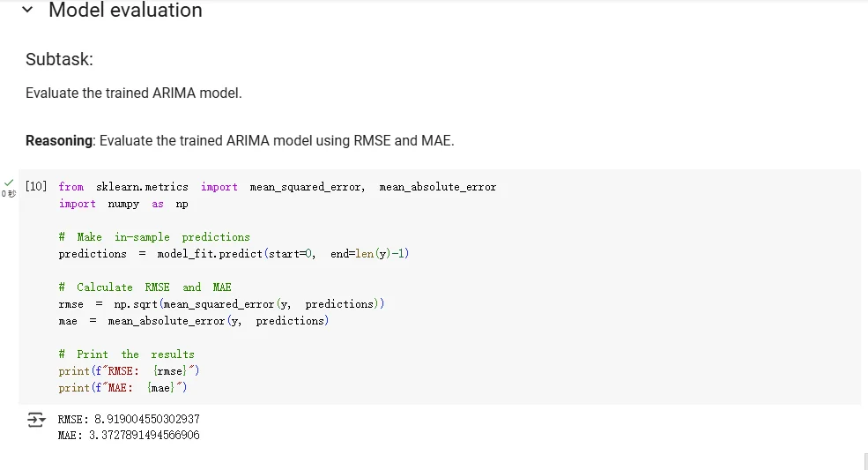Click the "# Print the results" comment
Screen dimensions: 868x470
[x=127, y=354]
